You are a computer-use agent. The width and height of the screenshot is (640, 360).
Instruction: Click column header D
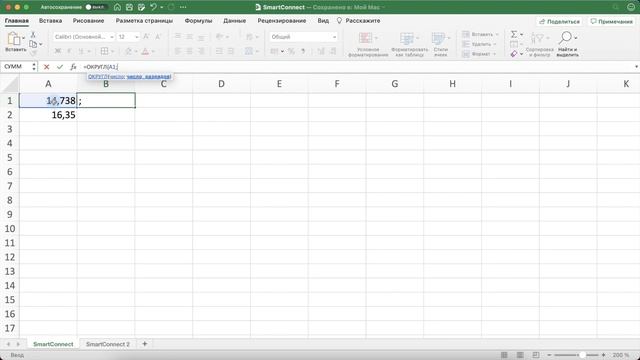click(x=221, y=84)
